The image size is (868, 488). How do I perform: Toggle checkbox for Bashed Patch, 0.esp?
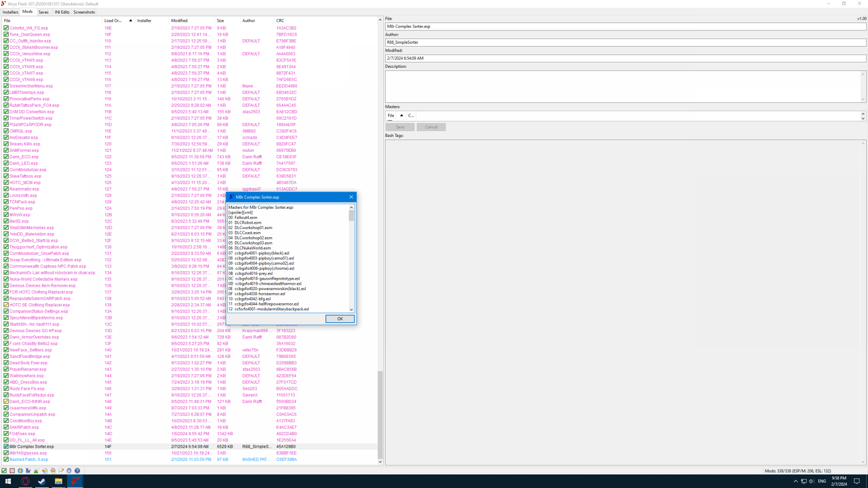coord(6,460)
